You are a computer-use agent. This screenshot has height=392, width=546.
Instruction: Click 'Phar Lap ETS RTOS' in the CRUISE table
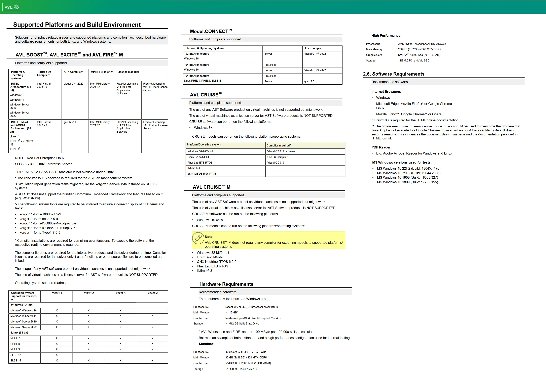[x=200, y=163]
